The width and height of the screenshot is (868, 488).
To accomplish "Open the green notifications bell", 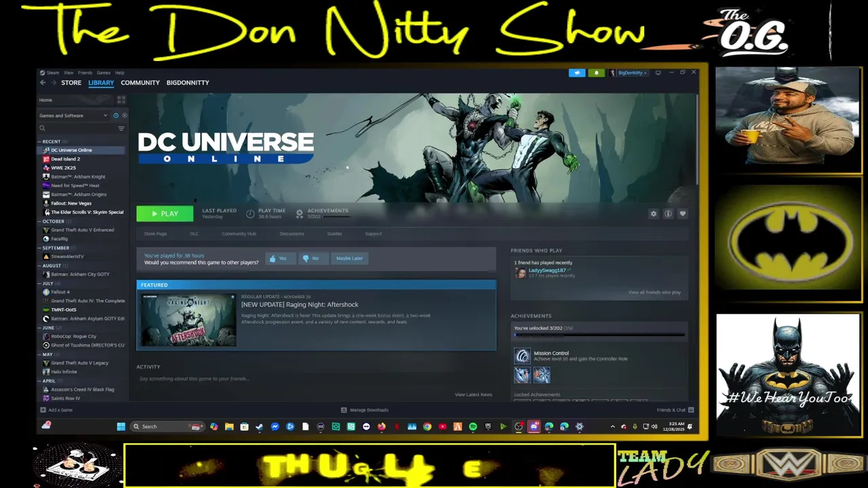I will pos(597,73).
